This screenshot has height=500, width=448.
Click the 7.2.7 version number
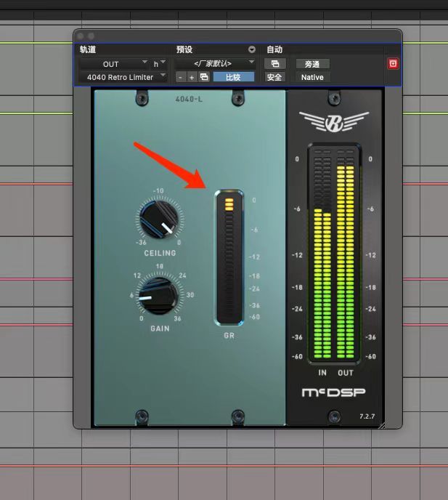367,416
